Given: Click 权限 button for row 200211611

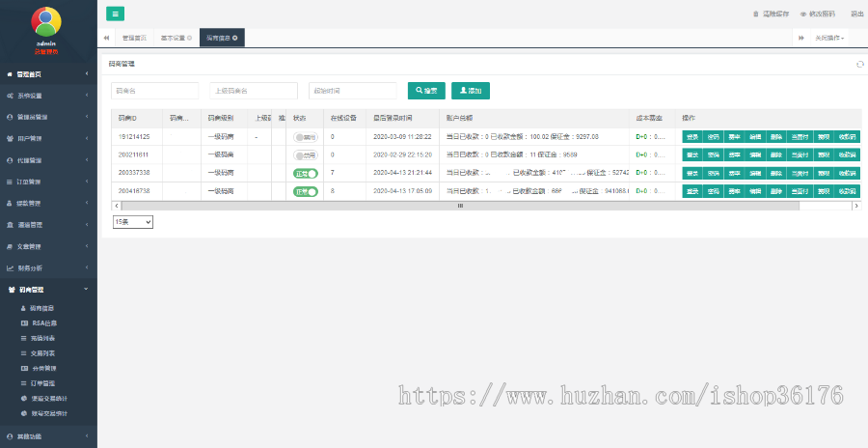Looking at the screenshot, I should pos(824,155).
